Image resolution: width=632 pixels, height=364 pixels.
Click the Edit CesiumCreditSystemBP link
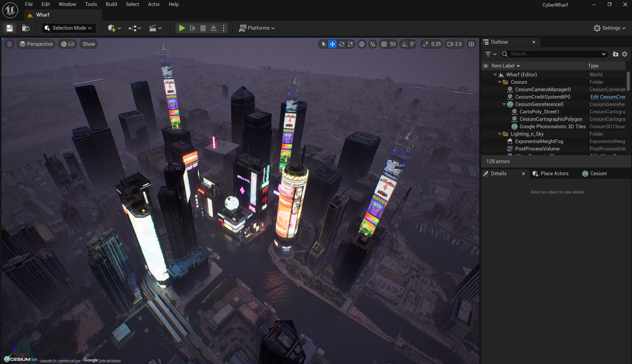(x=607, y=97)
